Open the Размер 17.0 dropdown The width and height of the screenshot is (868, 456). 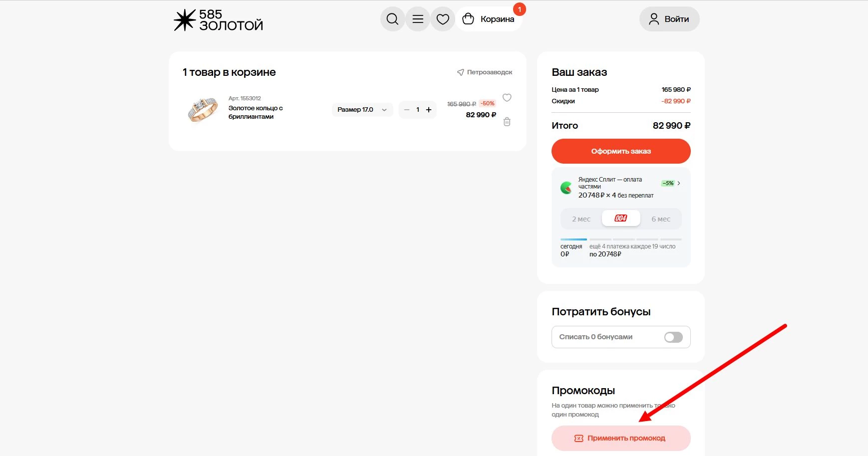click(x=362, y=109)
